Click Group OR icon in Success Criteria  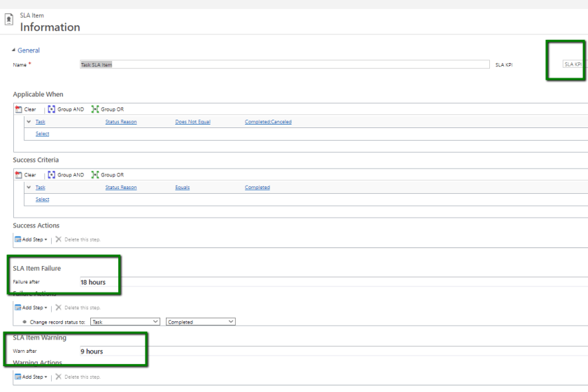click(95, 175)
